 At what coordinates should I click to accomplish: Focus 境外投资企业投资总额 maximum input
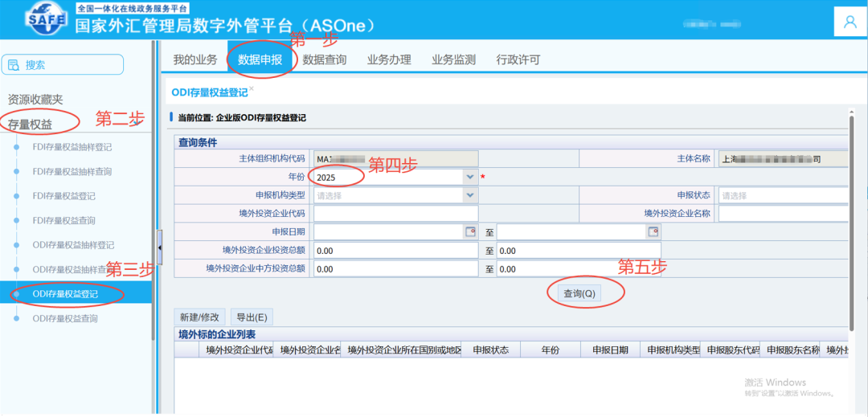[x=579, y=251]
